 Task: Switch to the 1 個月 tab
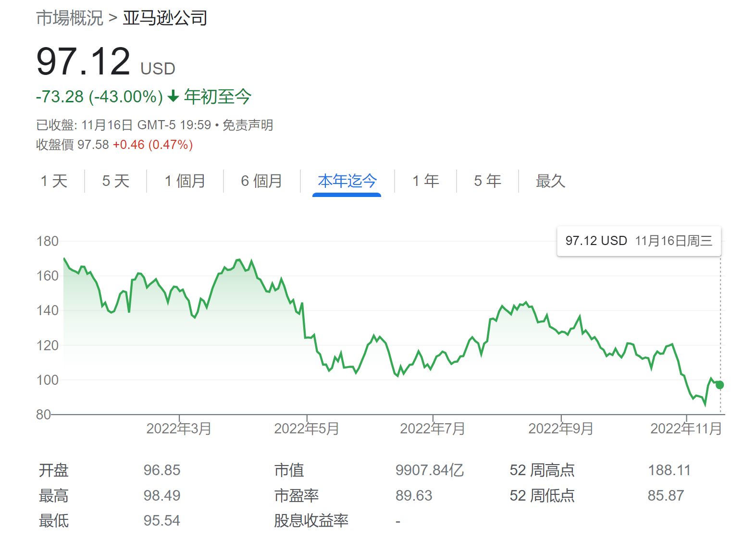pyautogui.click(x=185, y=181)
